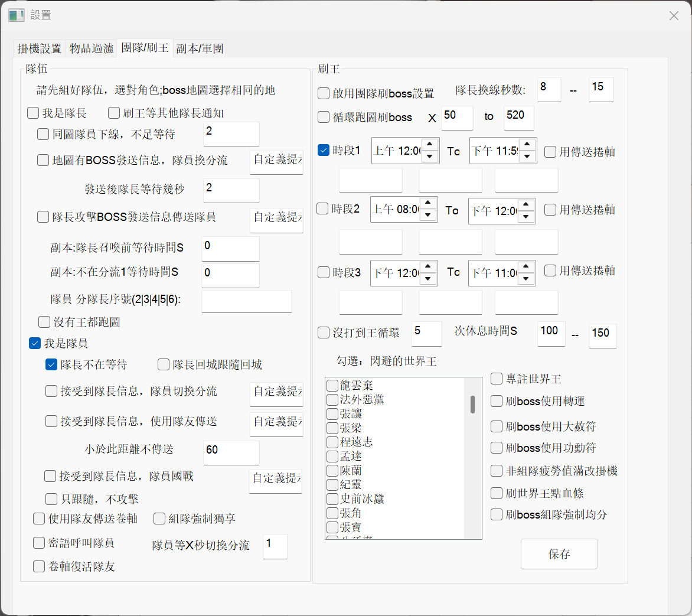
Task: Tick 刷boss組隊強制均分 checkbox
Action: pos(497,514)
